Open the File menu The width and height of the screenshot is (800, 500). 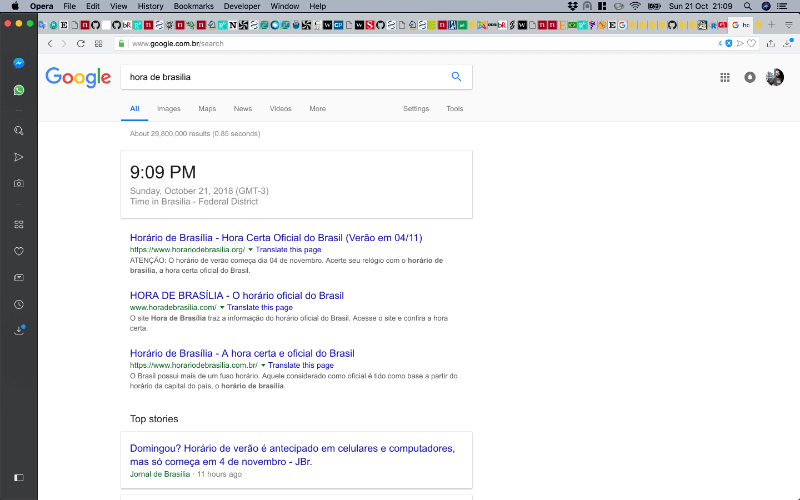coord(69,6)
